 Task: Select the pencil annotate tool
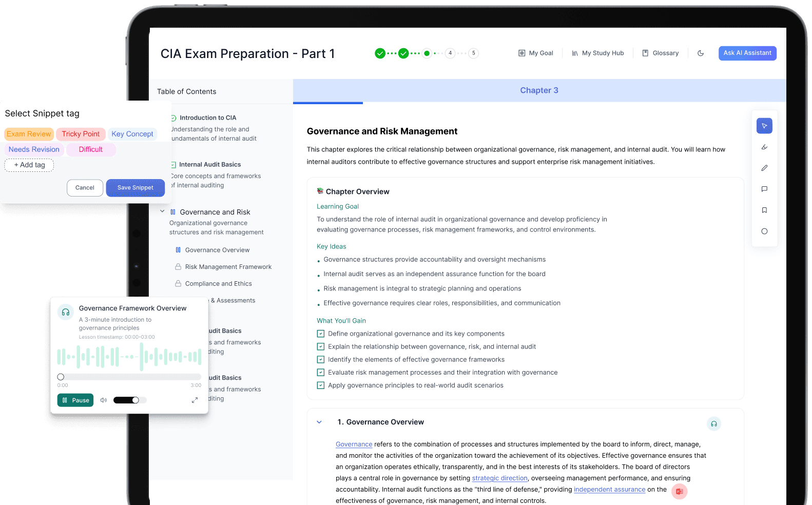coord(764,168)
